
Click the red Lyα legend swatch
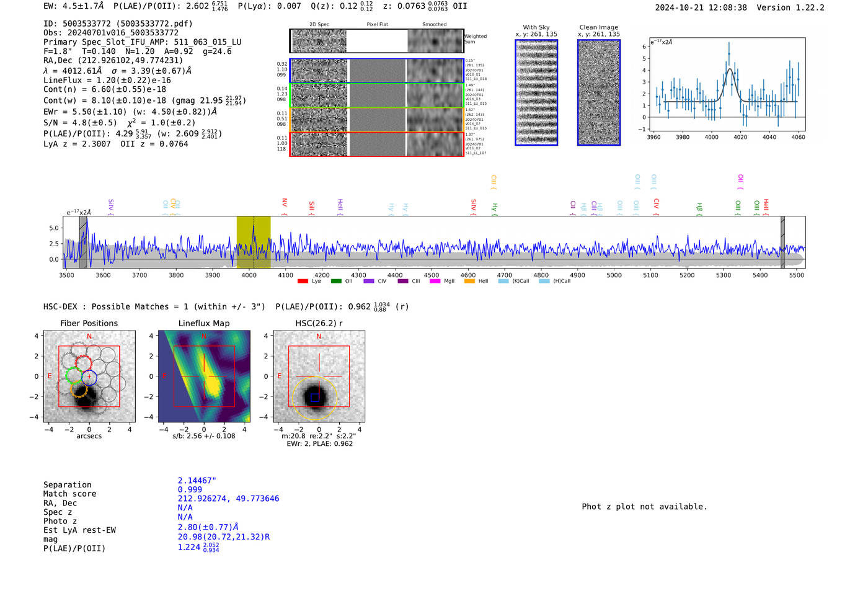coord(303,282)
